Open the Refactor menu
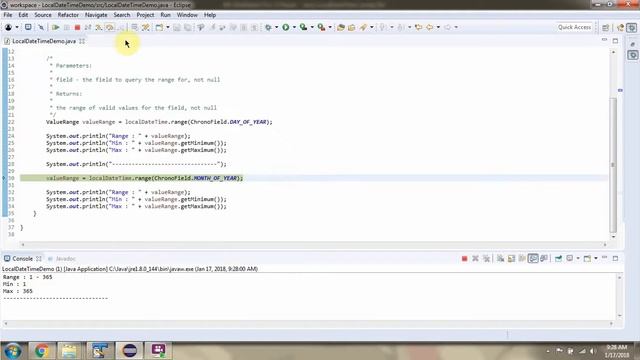Screen dimensions: 640x360 [x=68, y=15]
